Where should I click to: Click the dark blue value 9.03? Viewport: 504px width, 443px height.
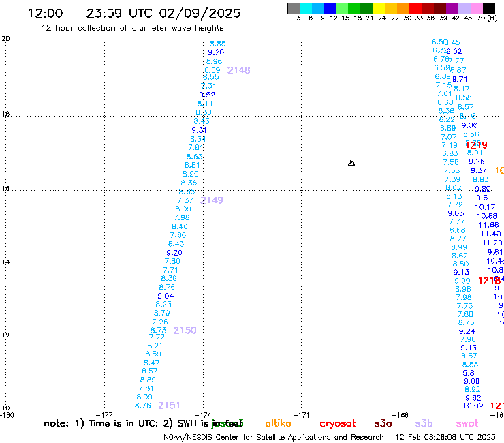456,213
